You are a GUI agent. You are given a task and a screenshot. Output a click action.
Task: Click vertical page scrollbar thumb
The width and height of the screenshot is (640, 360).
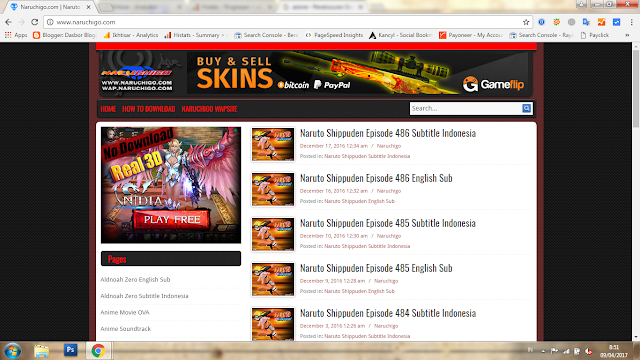pyautogui.click(x=636, y=88)
